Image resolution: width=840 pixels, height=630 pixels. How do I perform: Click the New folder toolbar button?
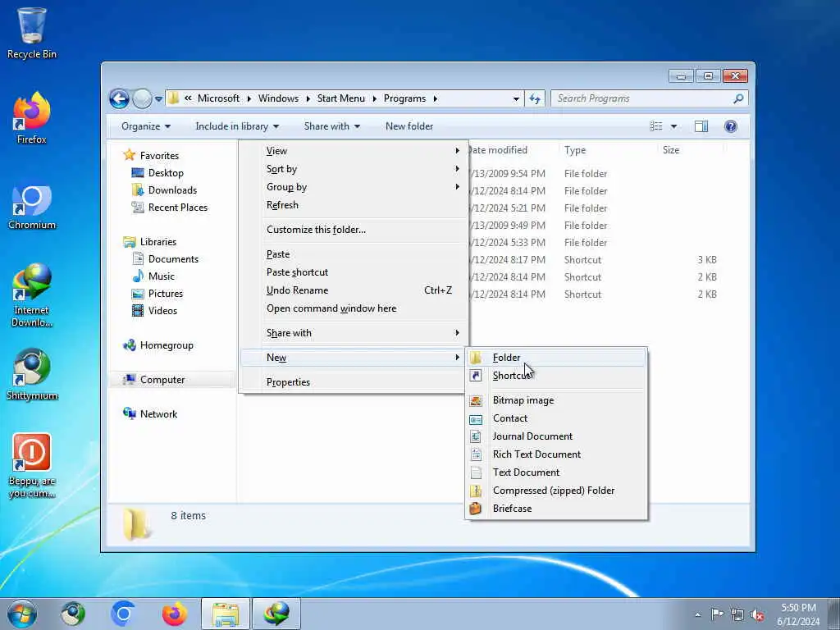409,126
